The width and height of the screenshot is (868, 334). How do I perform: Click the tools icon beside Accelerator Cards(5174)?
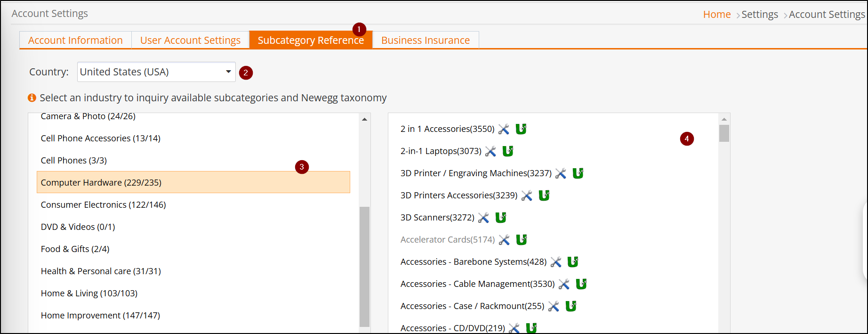(504, 240)
